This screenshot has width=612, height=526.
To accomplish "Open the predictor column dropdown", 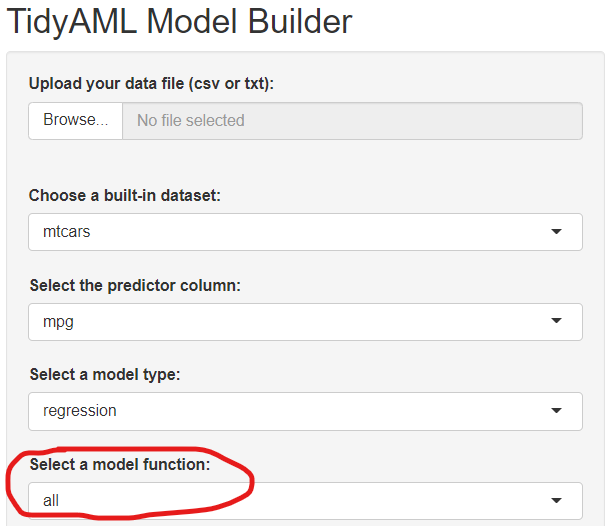I will pyautogui.click(x=305, y=322).
